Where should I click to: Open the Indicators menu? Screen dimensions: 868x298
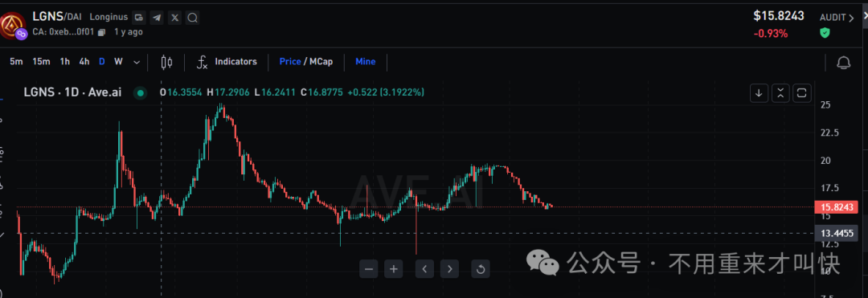click(227, 62)
